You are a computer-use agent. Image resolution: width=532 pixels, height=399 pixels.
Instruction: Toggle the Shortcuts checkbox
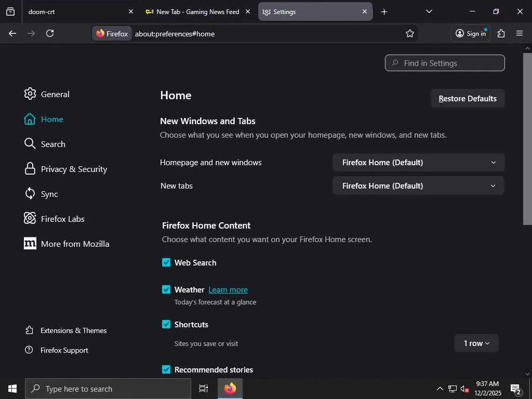tap(166, 324)
